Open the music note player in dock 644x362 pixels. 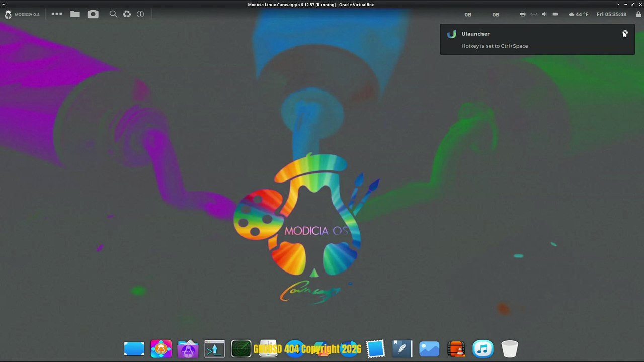click(x=483, y=349)
